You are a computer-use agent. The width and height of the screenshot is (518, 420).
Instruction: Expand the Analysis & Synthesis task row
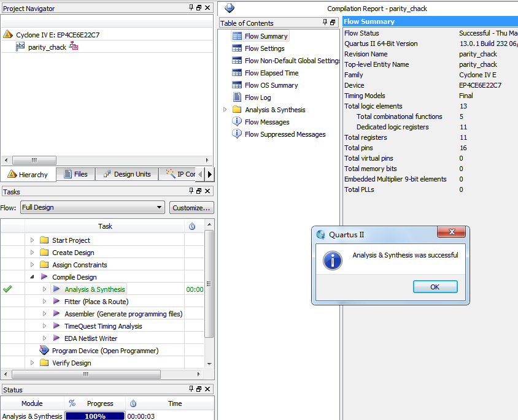pos(44,289)
